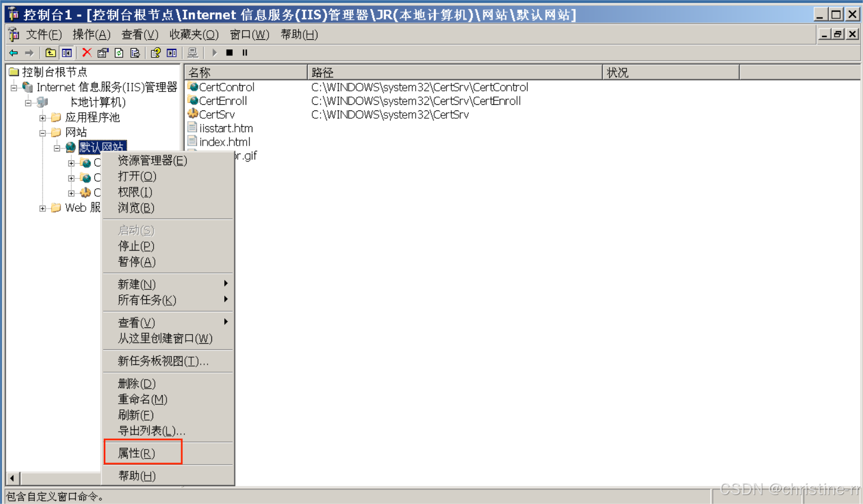The height and width of the screenshot is (504, 863).
Task: Choose 资源管理器(E) from context menu
Action: tap(168, 161)
